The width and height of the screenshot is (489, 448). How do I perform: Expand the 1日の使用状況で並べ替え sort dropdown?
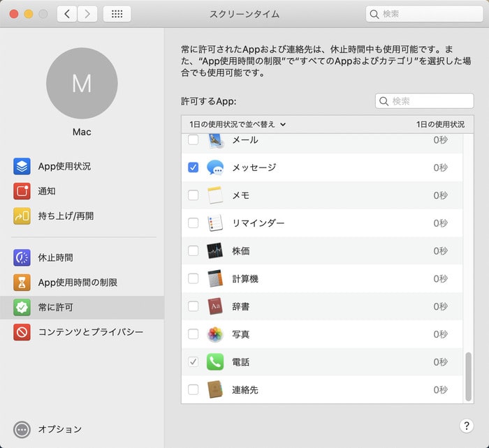coord(238,124)
